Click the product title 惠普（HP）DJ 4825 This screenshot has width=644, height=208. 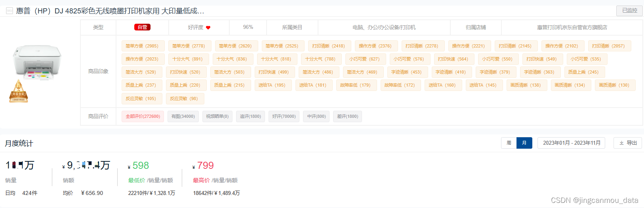click(110, 11)
